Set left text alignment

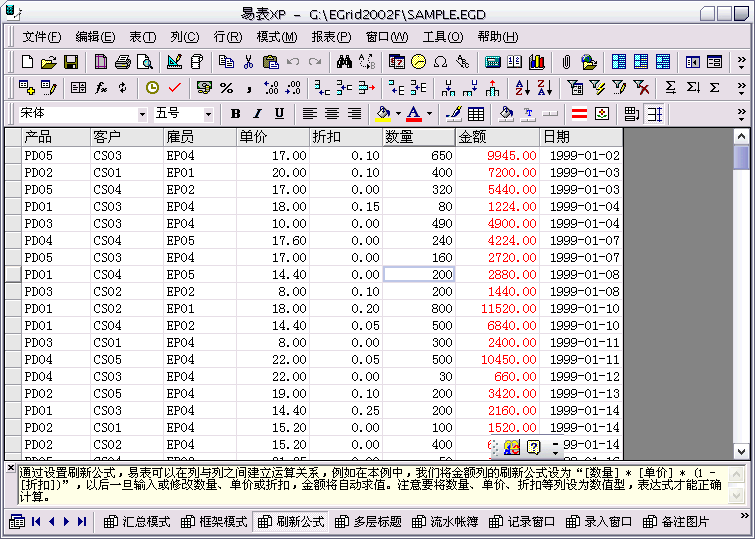click(x=309, y=114)
